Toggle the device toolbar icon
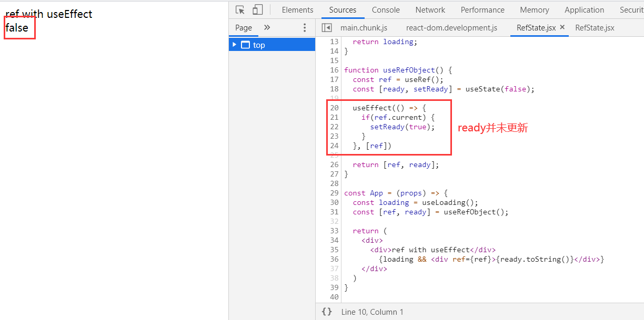 (257, 10)
